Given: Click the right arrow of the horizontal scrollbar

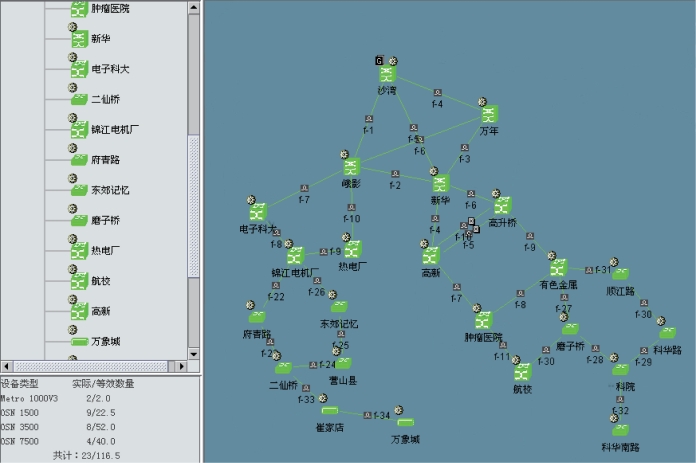Looking at the screenshot, I should 181,366.
